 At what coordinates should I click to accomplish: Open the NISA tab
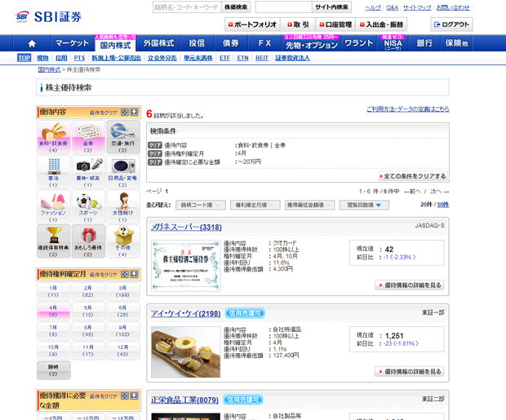[393, 43]
